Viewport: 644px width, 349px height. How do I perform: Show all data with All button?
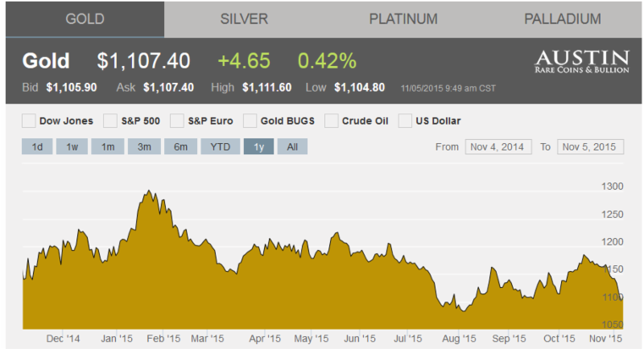coord(292,147)
